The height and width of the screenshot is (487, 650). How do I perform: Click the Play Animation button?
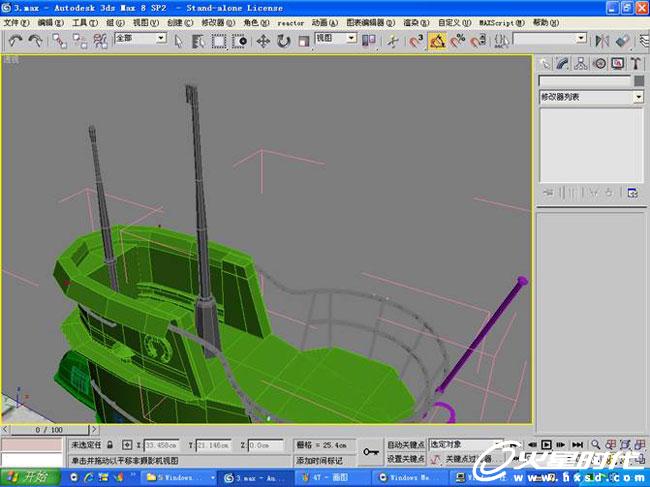point(546,445)
